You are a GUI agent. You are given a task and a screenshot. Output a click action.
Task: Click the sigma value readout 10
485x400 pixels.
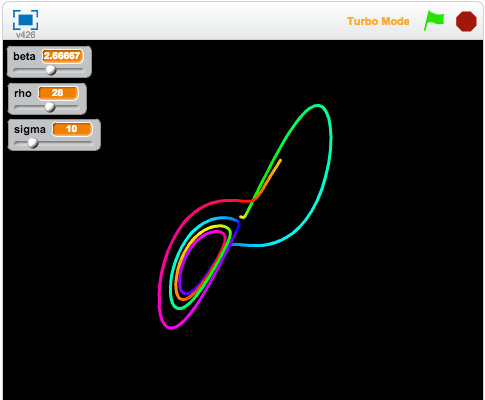(x=72, y=129)
